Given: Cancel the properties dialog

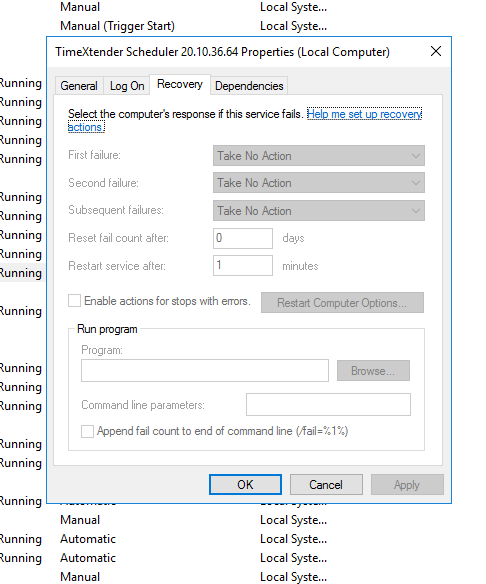Looking at the screenshot, I should coord(326,485).
